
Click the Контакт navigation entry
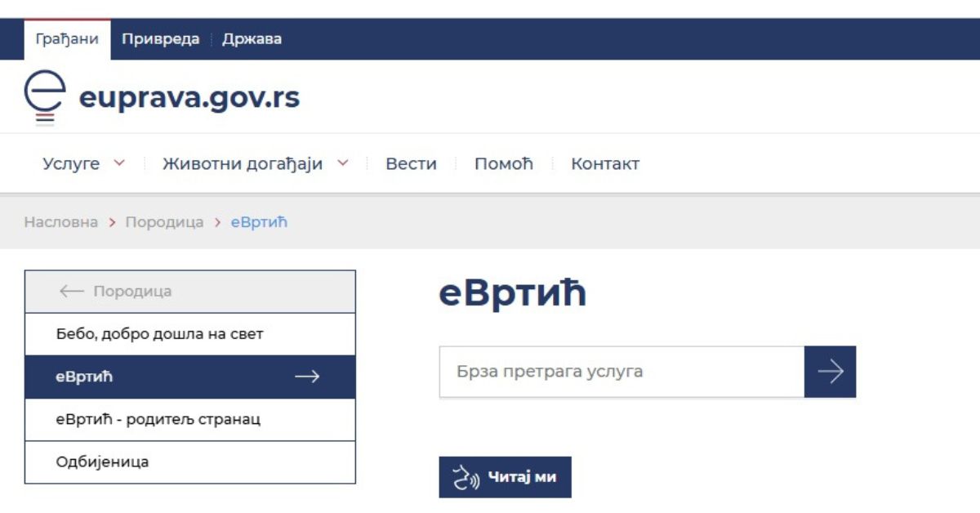[604, 163]
